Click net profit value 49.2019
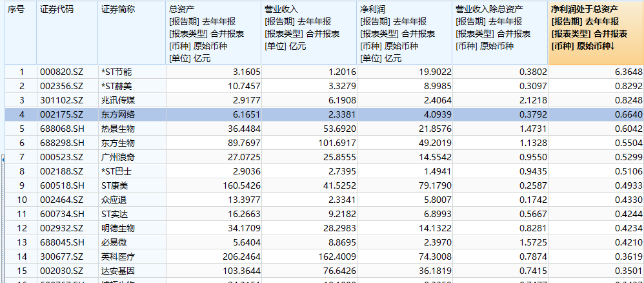Viewport: 644px width, 283px height. [x=436, y=143]
